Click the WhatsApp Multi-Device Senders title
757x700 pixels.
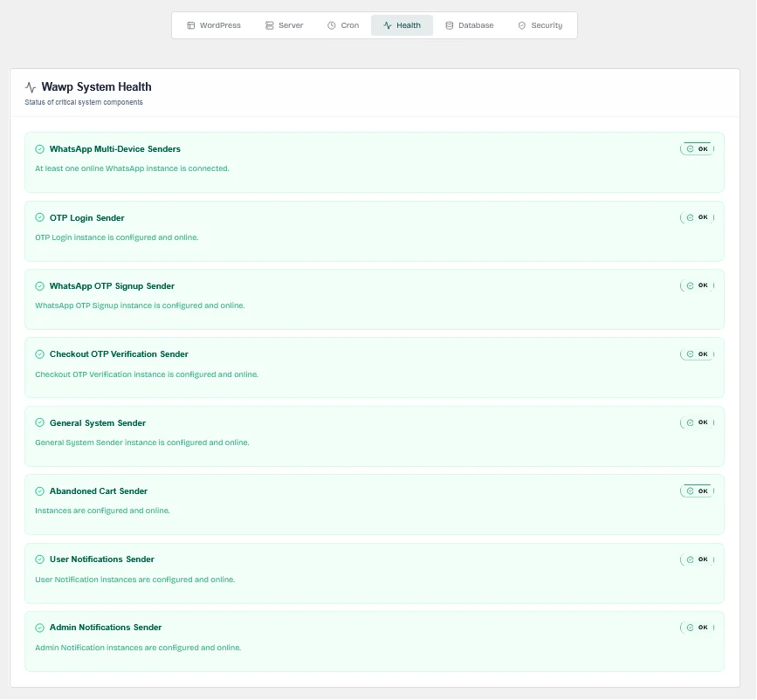[115, 149]
